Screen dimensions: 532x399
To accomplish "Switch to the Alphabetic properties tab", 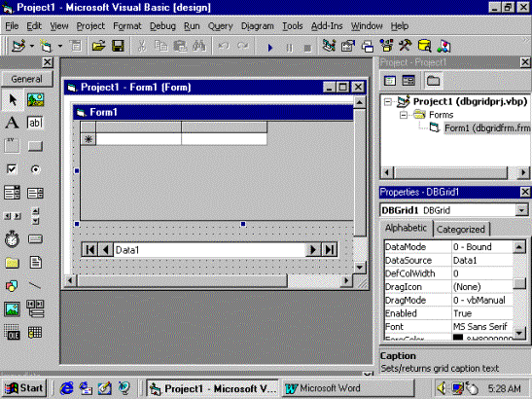I will tap(406, 228).
